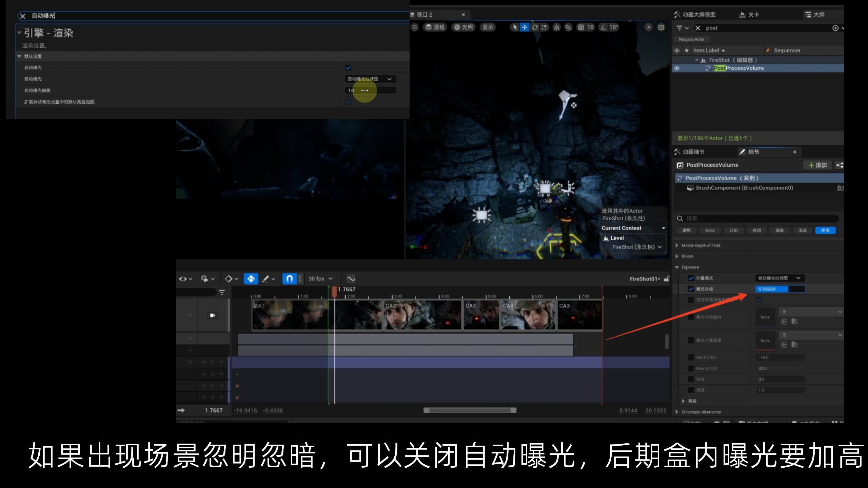Choose the Select (arrow) tool in viewport toolbar

click(515, 27)
